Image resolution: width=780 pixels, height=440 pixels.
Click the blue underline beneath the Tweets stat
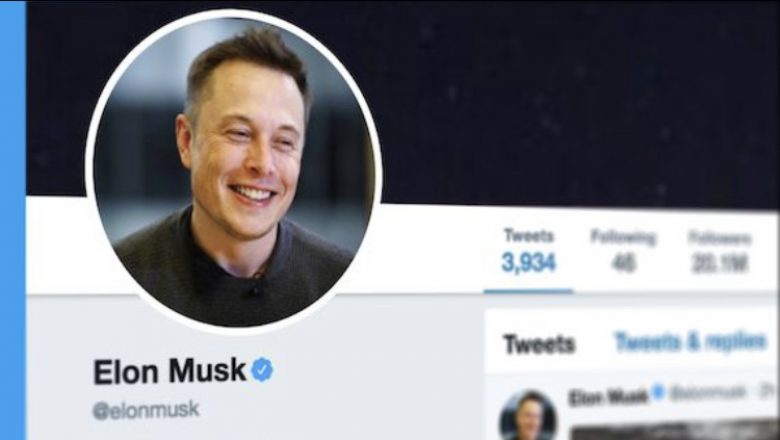(x=528, y=291)
